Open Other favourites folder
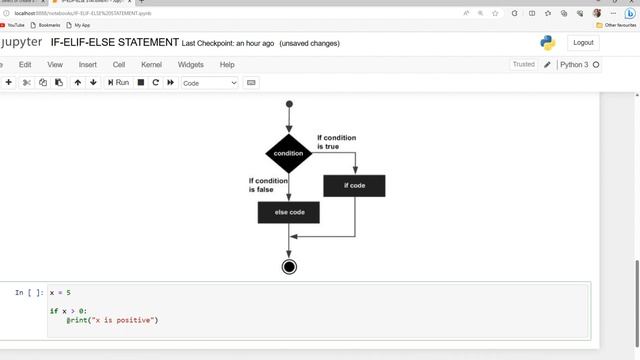 pos(616,25)
